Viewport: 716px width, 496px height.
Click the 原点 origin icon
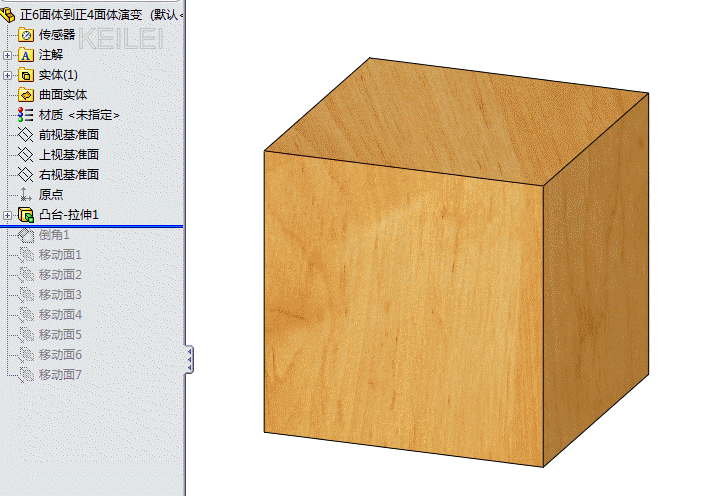click(26, 195)
